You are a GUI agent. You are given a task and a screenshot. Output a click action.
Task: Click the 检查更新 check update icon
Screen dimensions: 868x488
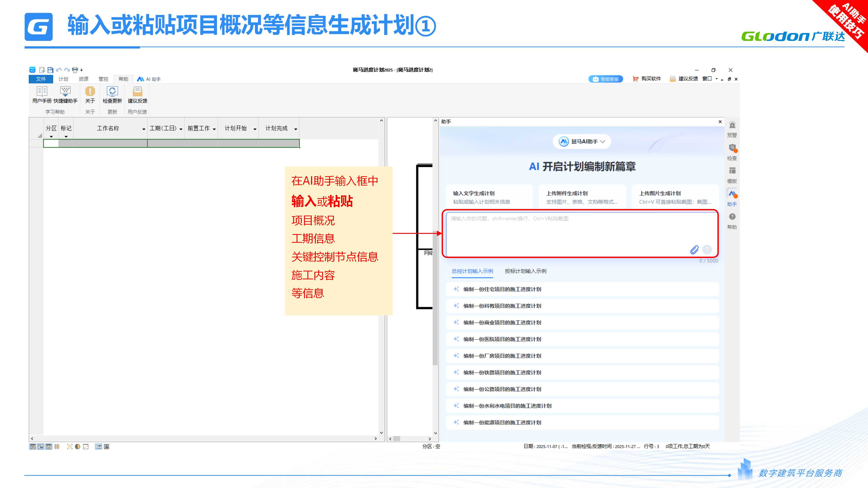[x=112, y=91]
